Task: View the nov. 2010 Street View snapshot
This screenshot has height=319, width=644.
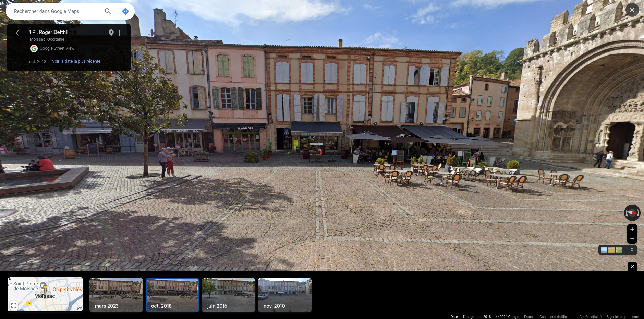Action: (284, 295)
